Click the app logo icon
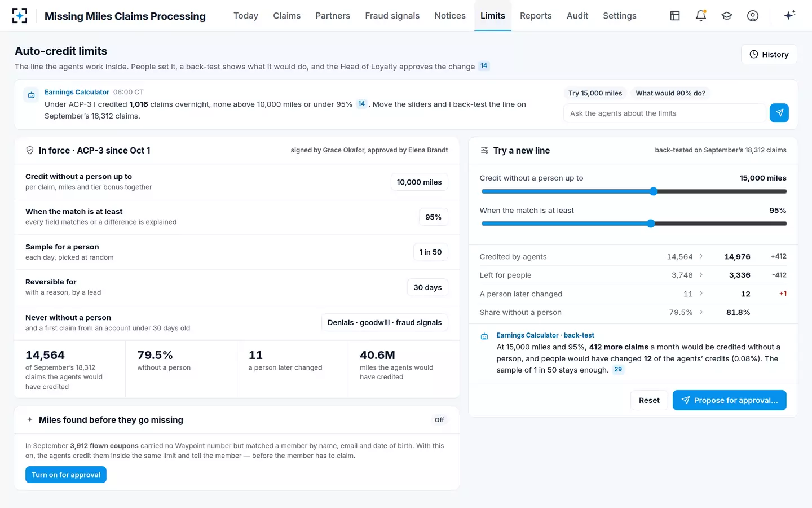This screenshot has height=508, width=812. tap(20, 16)
